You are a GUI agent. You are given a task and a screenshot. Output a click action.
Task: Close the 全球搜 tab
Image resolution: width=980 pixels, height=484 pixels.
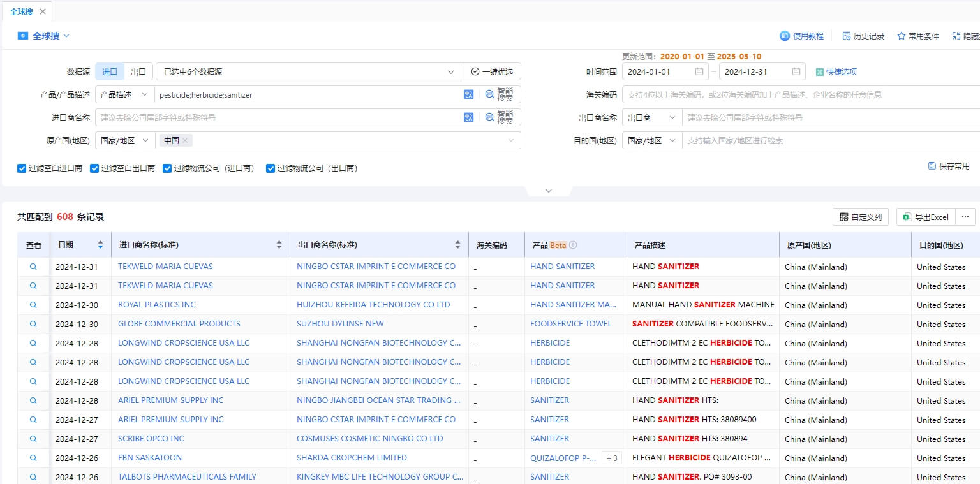pos(43,11)
